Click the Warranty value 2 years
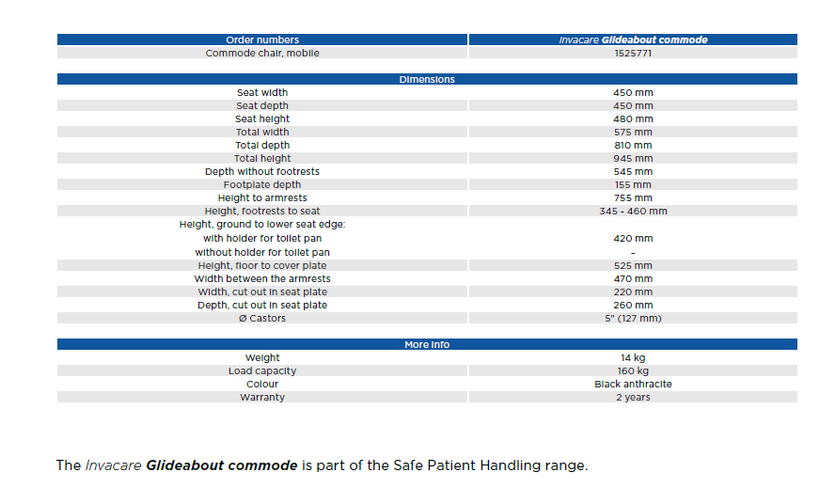Image resolution: width=835 pixels, height=504 pixels. coord(633,398)
